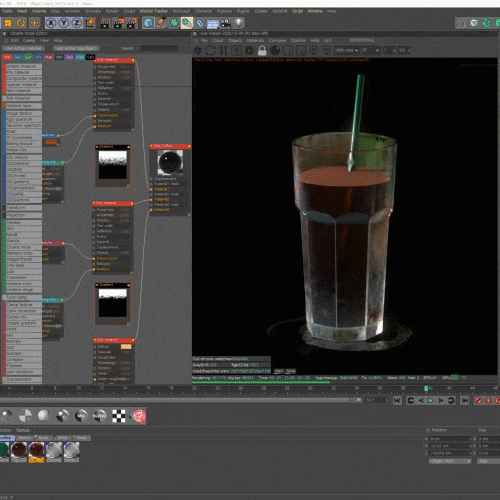Open the PT kernel dropdown
This screenshot has width=500, height=500.
[370, 50]
